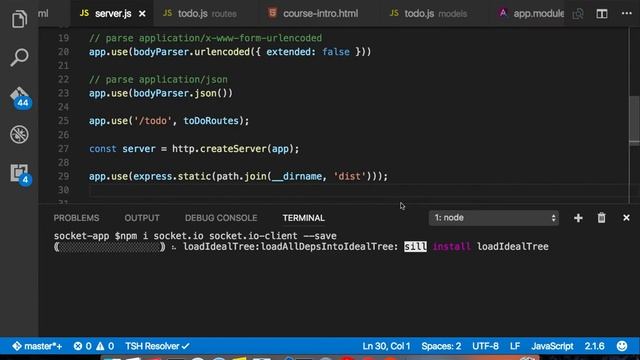The height and width of the screenshot is (360, 640).
Task: Click the open changes icon
Action: point(578,14)
